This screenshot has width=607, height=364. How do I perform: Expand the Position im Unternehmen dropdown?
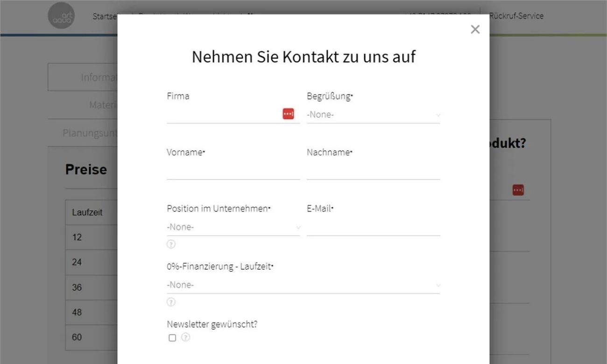coord(233,228)
